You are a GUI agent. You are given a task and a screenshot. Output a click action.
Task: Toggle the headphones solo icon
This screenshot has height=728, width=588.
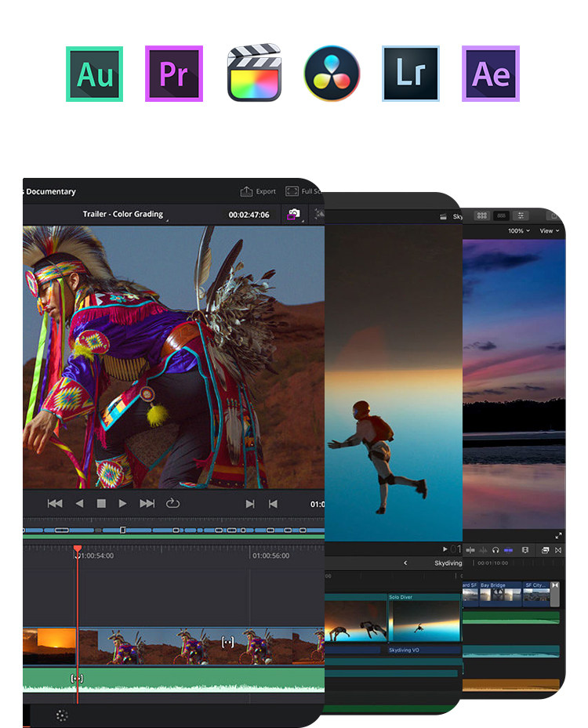495,550
